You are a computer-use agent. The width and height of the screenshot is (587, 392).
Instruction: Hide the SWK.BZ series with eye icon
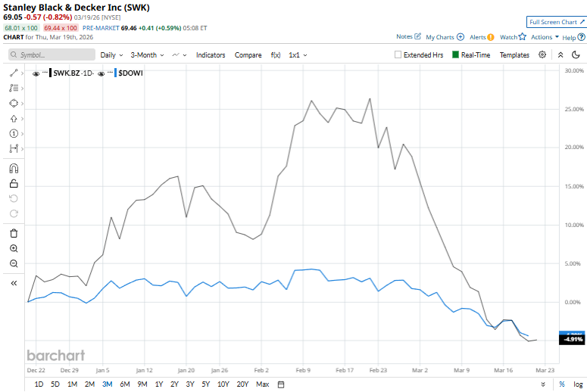click(36, 73)
